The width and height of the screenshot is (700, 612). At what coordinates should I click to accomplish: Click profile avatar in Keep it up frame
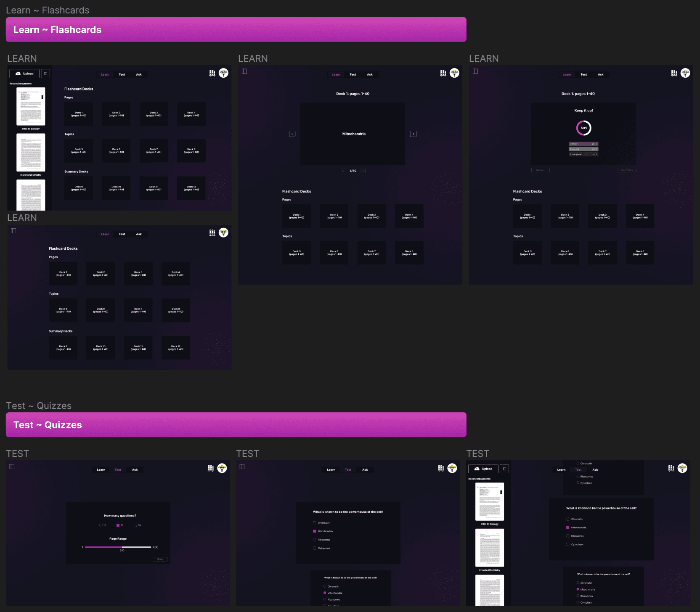click(685, 73)
